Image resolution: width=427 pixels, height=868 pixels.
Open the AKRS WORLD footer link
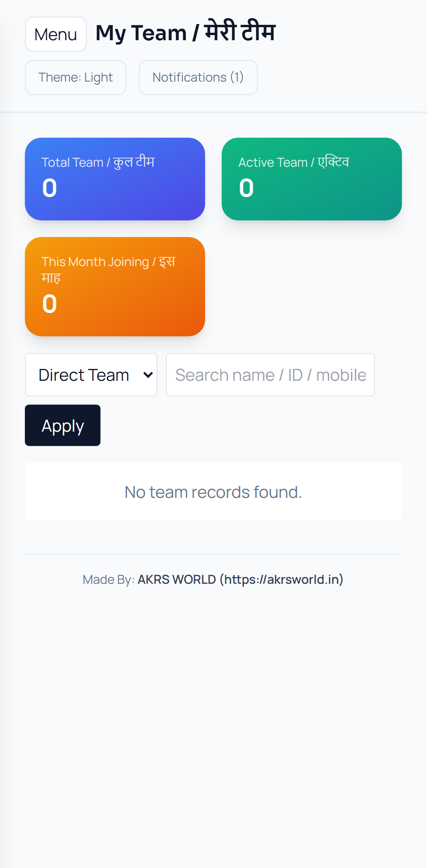[x=240, y=579]
